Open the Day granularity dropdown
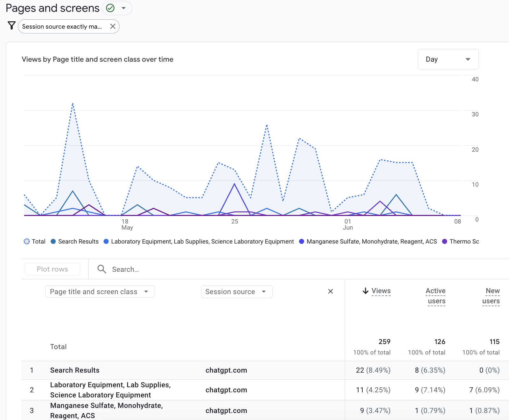The width and height of the screenshot is (509, 420). (448, 59)
